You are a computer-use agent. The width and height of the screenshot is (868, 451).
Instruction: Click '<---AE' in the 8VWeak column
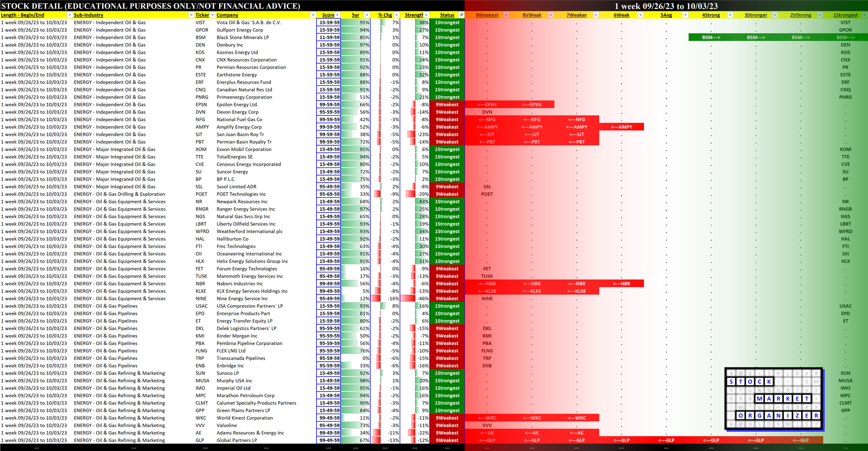pyautogui.click(x=532, y=433)
